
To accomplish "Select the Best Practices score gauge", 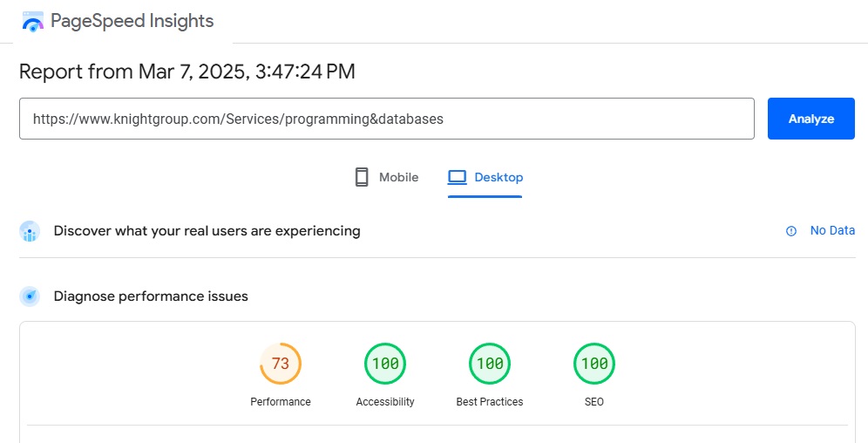I will point(490,364).
